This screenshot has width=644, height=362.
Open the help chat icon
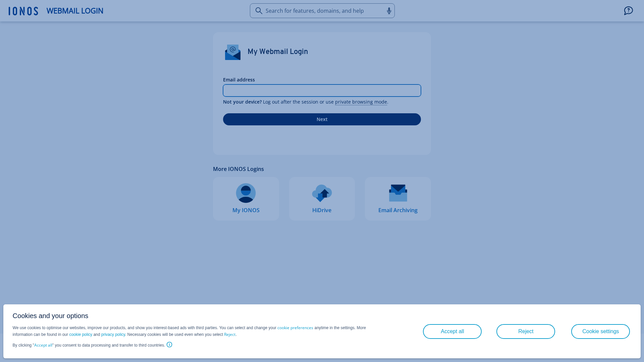pos(628,11)
